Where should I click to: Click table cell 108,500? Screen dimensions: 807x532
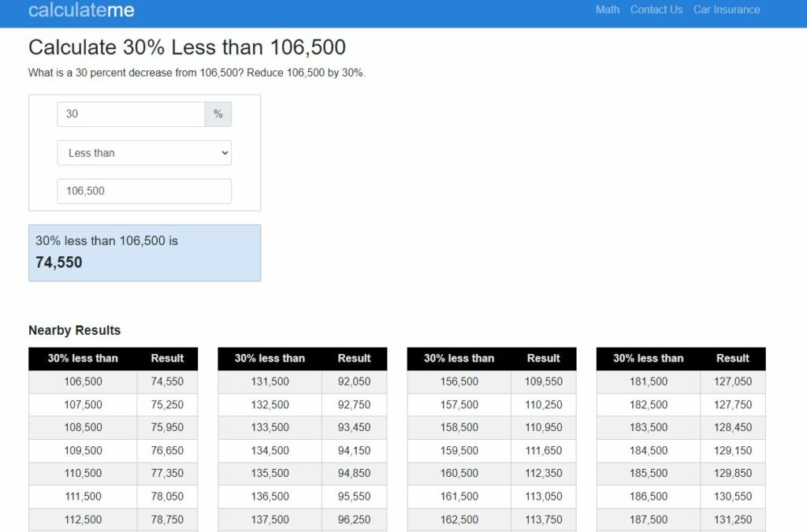[83, 427]
